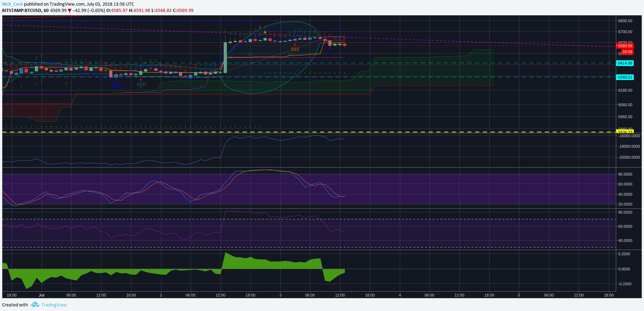The image size is (644, 311).
Task: Click the day 4 label on time axis
Action: tap(400, 295)
